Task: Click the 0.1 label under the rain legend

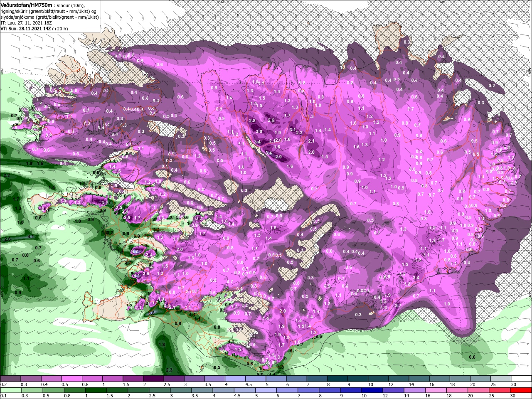Action: pyautogui.click(x=3, y=396)
